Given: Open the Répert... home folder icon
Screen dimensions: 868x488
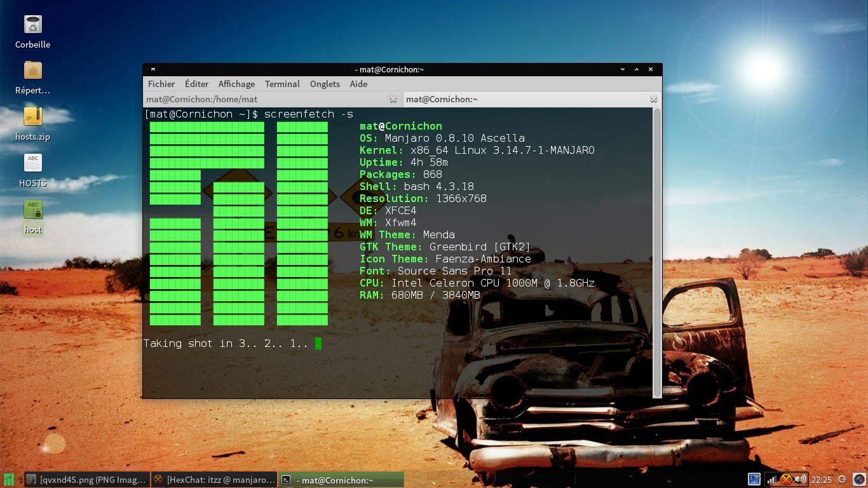Looking at the screenshot, I should pos(33,71).
